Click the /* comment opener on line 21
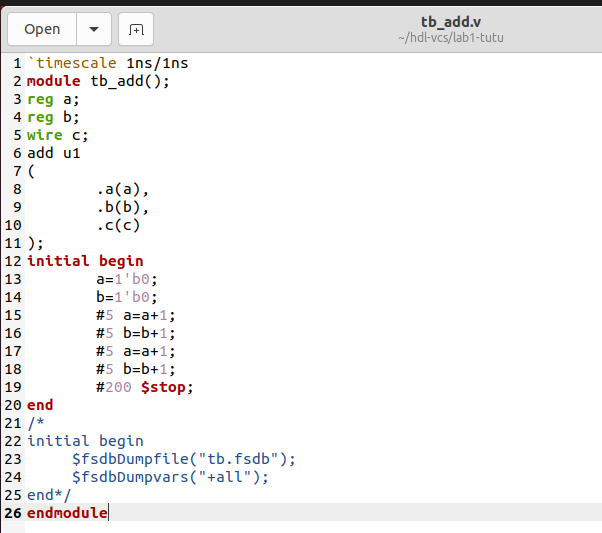The width and height of the screenshot is (602, 533). click(x=36, y=423)
